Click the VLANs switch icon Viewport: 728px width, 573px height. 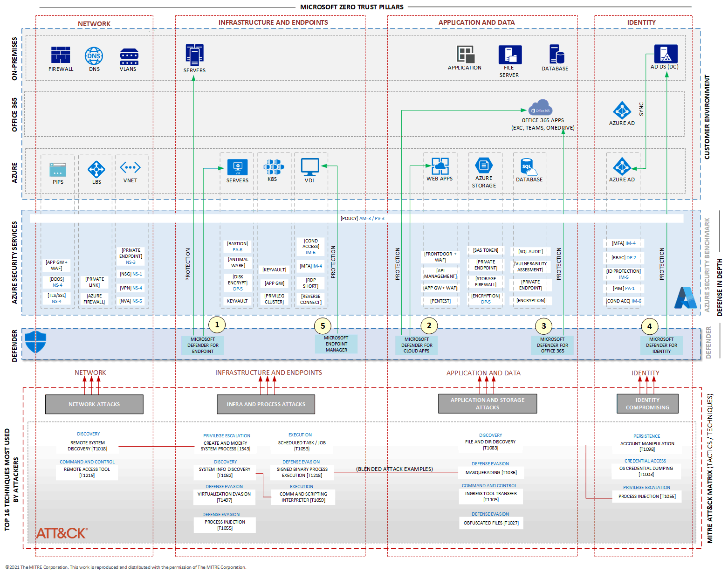pyautogui.click(x=129, y=57)
